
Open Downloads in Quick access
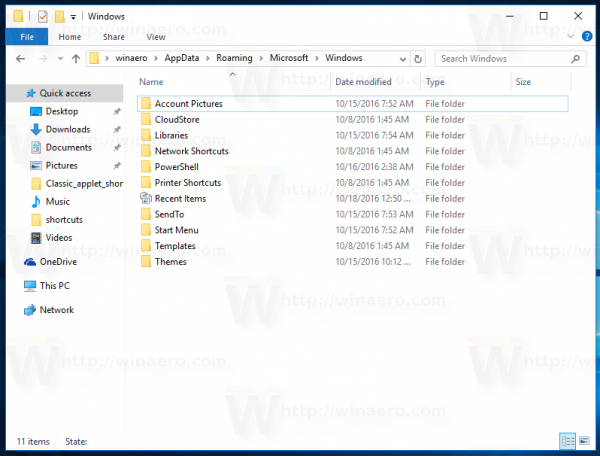(68, 129)
